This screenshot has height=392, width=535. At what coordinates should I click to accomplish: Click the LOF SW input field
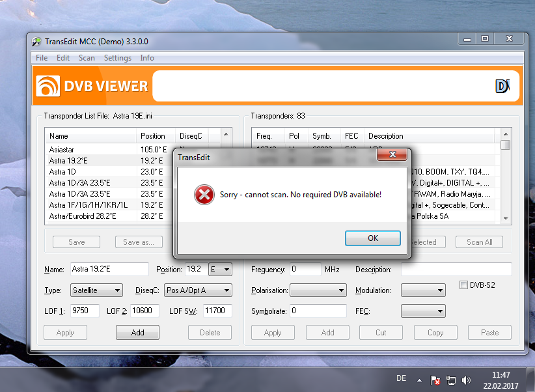point(217,311)
